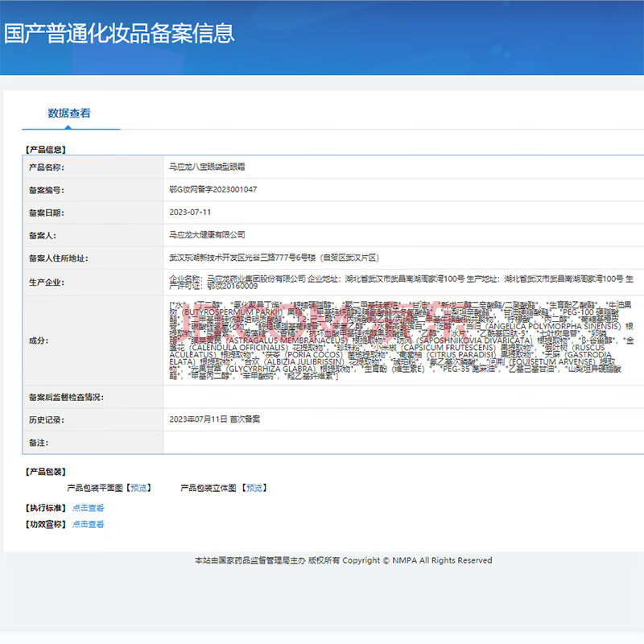This screenshot has width=644, height=644.
Task: Click the 【产品信息】 section heading
Action: coord(46,150)
